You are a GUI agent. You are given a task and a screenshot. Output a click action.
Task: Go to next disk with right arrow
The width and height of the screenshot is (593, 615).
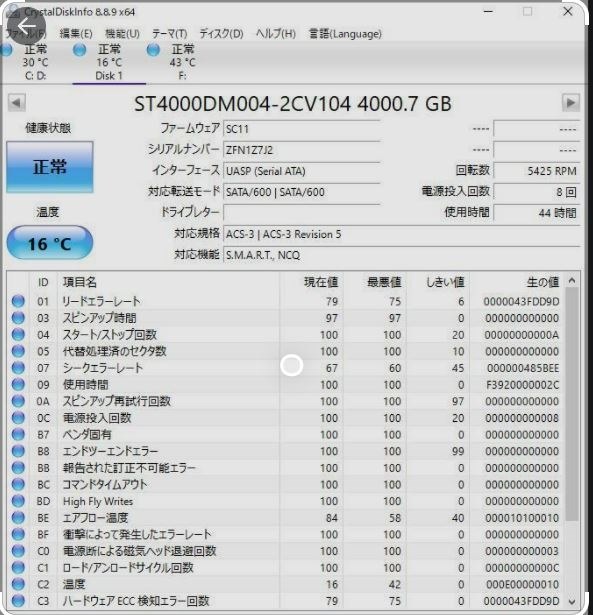[571, 103]
